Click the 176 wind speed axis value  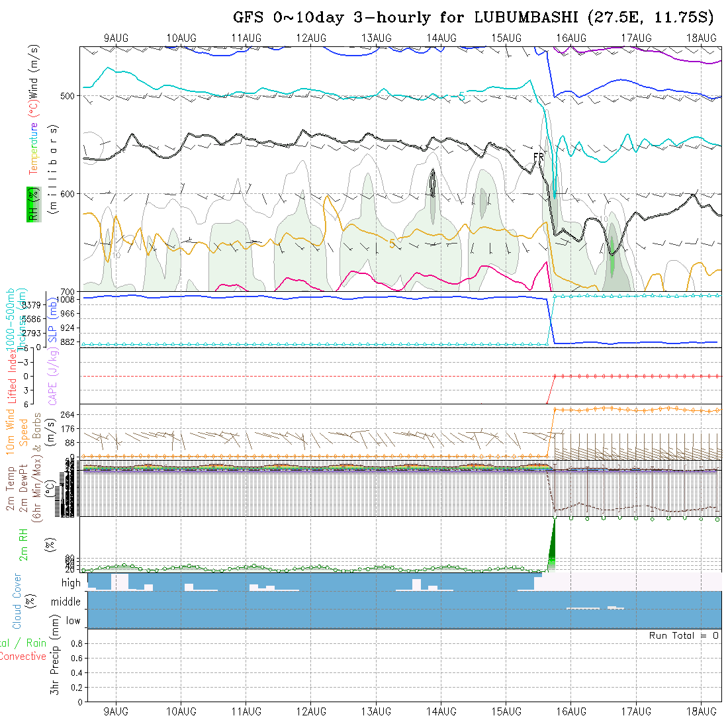[x=68, y=429]
